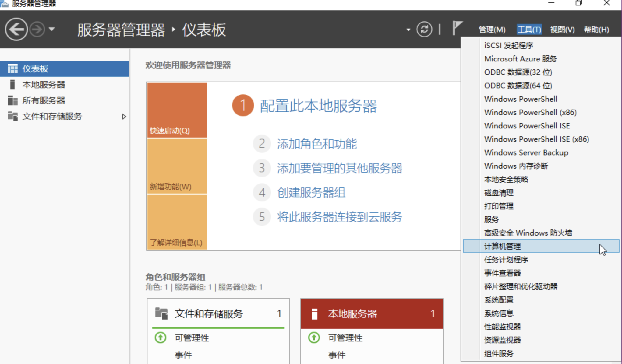Select 所有服务器 in the sidebar
622x364 pixels.
tap(65, 100)
